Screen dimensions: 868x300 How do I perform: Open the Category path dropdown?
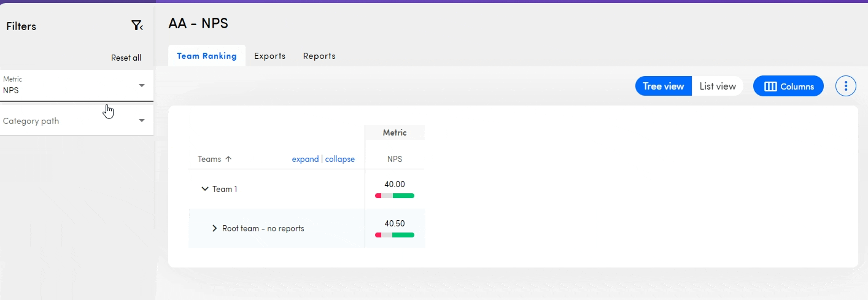[x=76, y=121]
